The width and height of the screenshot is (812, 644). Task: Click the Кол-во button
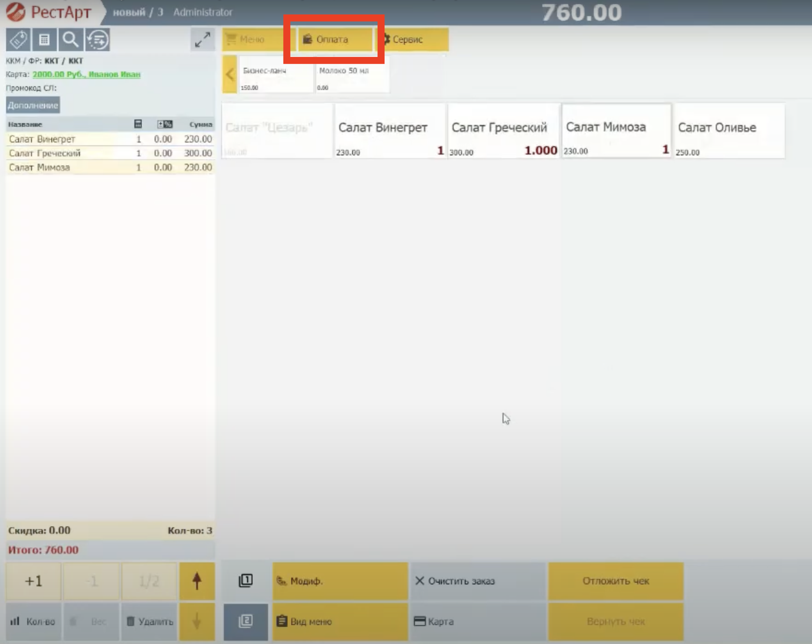[34, 621]
